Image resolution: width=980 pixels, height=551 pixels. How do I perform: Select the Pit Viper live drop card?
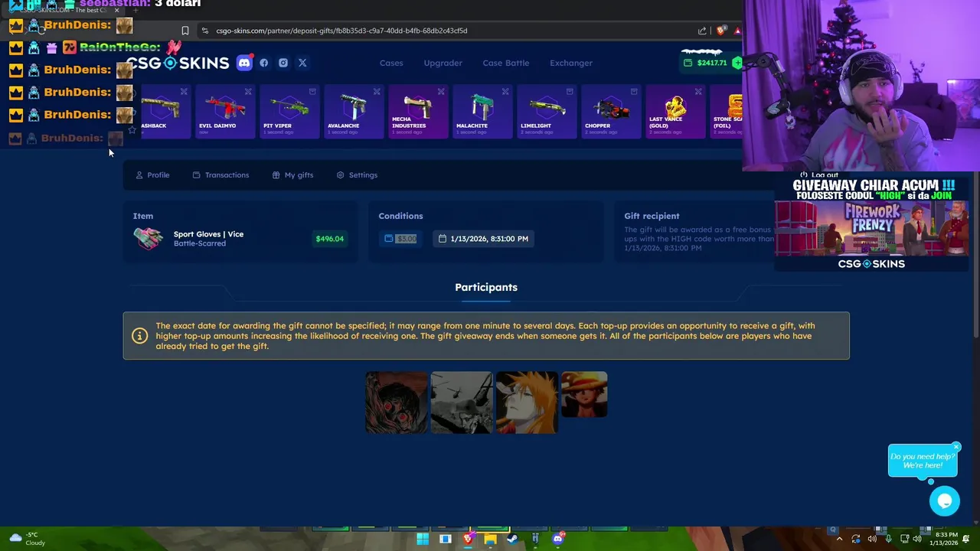pos(289,112)
